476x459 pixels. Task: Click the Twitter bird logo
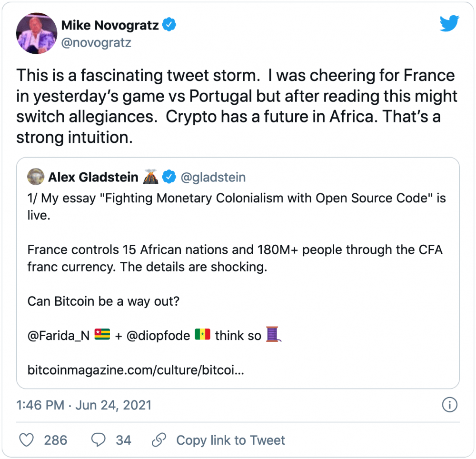click(x=449, y=23)
